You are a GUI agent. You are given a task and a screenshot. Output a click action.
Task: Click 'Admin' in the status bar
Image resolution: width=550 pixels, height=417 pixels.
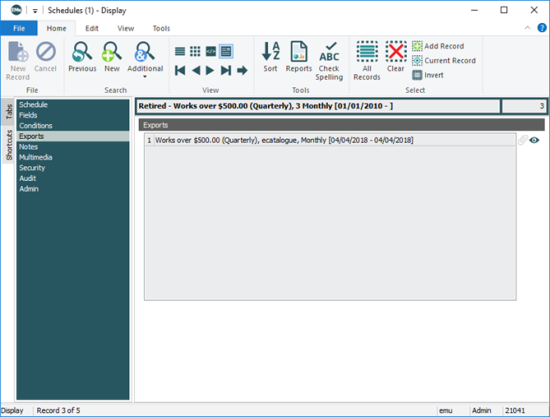click(481, 410)
